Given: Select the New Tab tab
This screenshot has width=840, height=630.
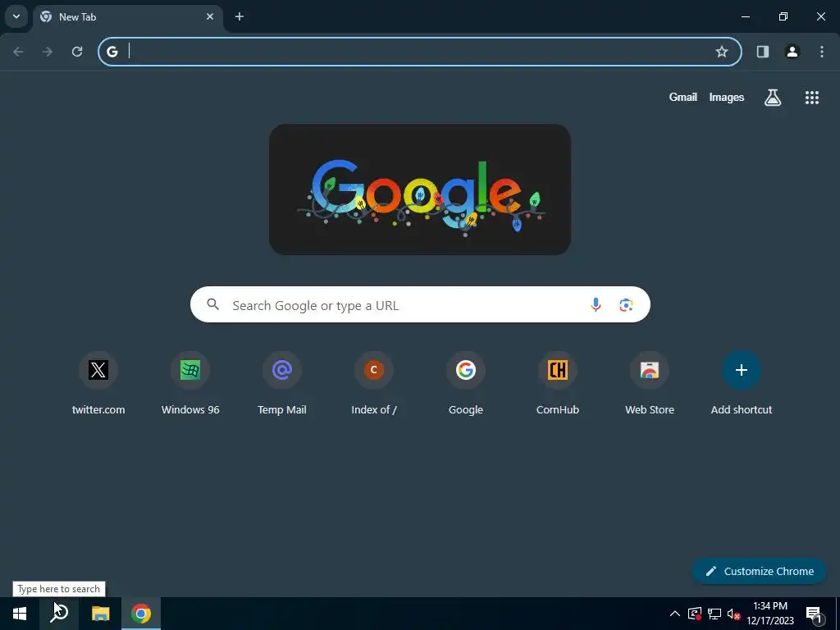Looking at the screenshot, I should pos(127,16).
